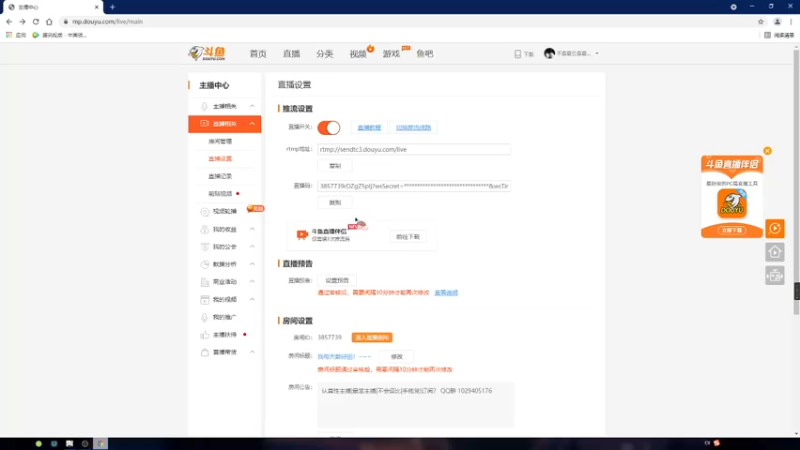Click 立即下载 in the floating promo

point(732,231)
